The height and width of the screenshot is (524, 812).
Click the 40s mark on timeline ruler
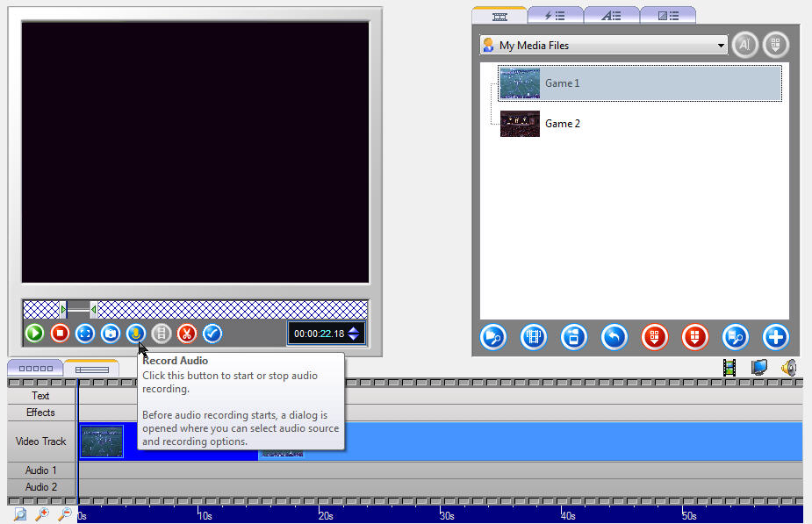(x=569, y=516)
